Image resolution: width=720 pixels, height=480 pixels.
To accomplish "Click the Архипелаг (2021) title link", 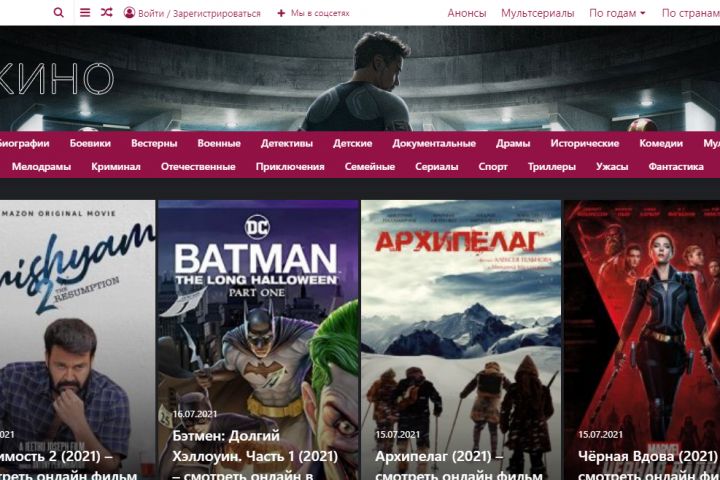I will 459,466.
